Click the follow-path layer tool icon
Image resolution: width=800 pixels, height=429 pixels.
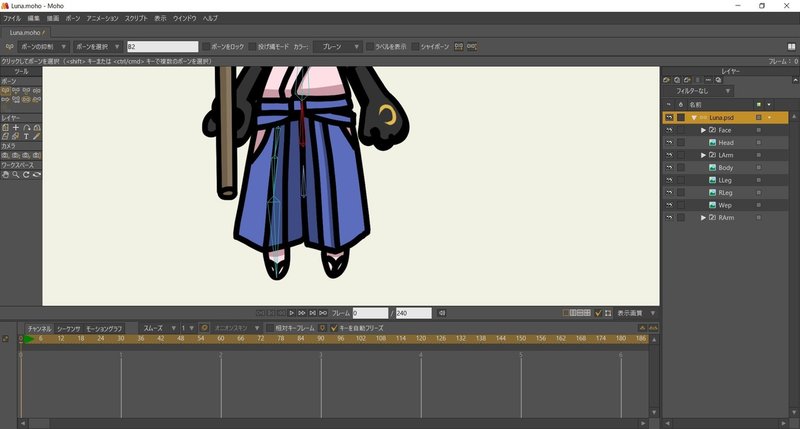[26, 128]
